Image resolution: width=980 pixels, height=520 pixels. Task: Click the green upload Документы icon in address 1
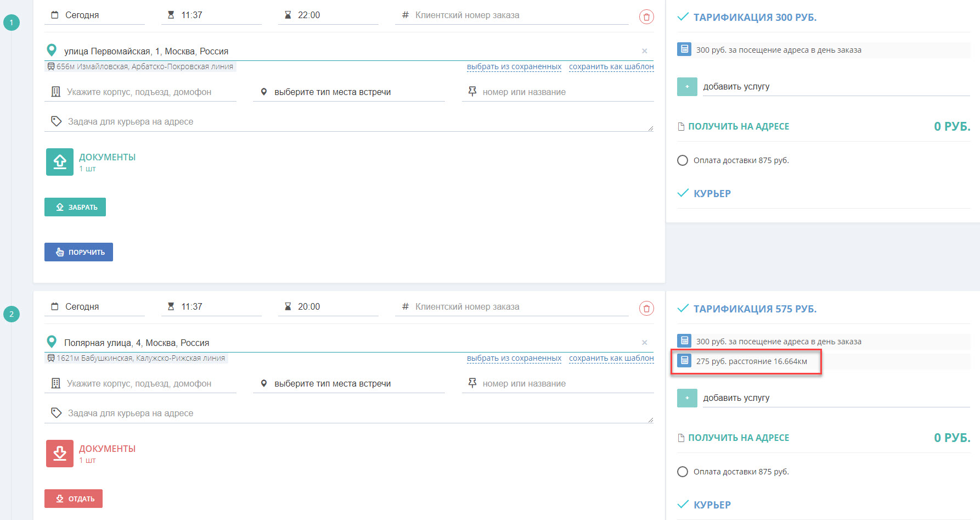pyautogui.click(x=60, y=162)
